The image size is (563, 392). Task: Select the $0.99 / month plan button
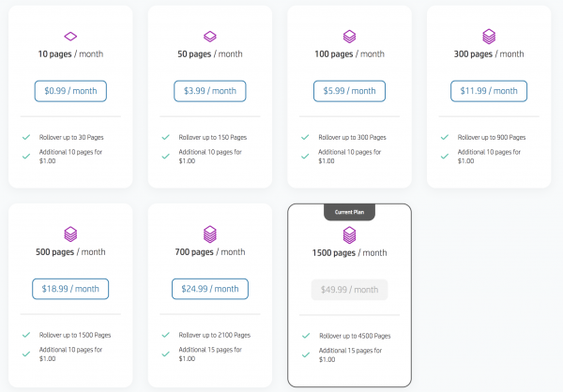pyautogui.click(x=70, y=92)
